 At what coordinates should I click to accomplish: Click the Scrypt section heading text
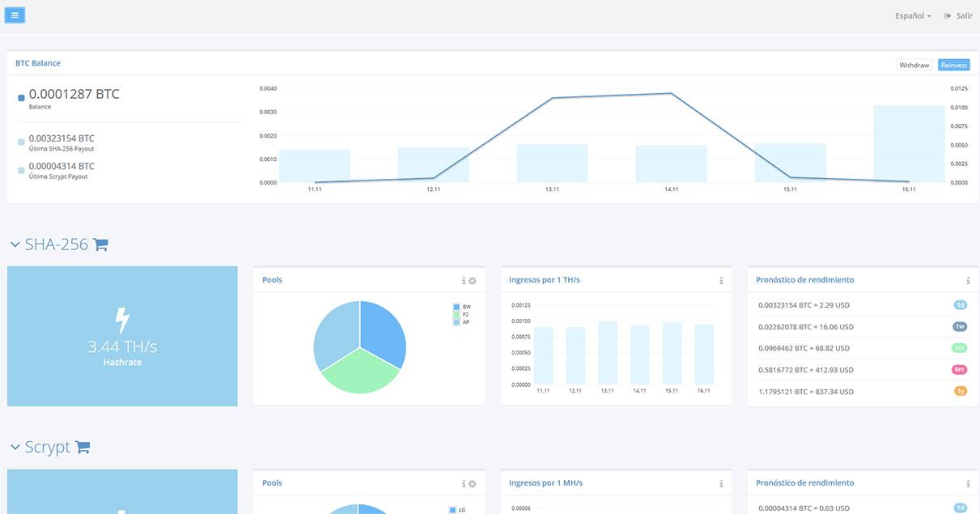click(47, 447)
